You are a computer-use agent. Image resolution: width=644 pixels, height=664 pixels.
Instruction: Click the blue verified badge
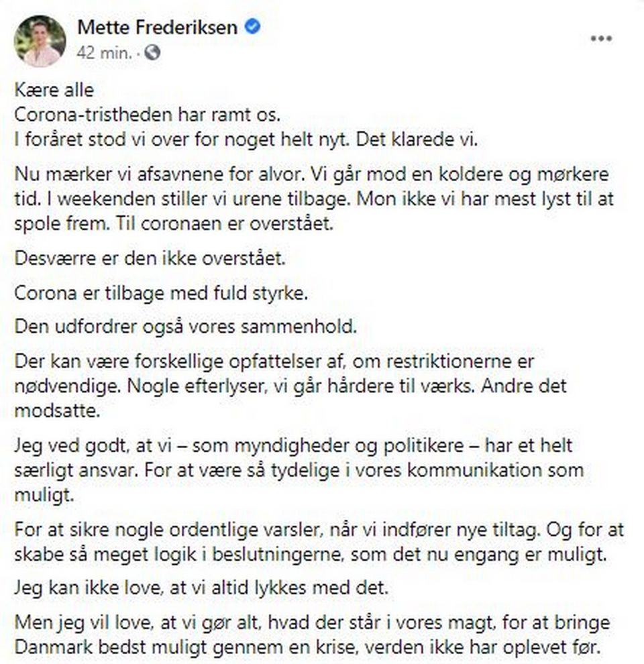pyautogui.click(x=254, y=27)
